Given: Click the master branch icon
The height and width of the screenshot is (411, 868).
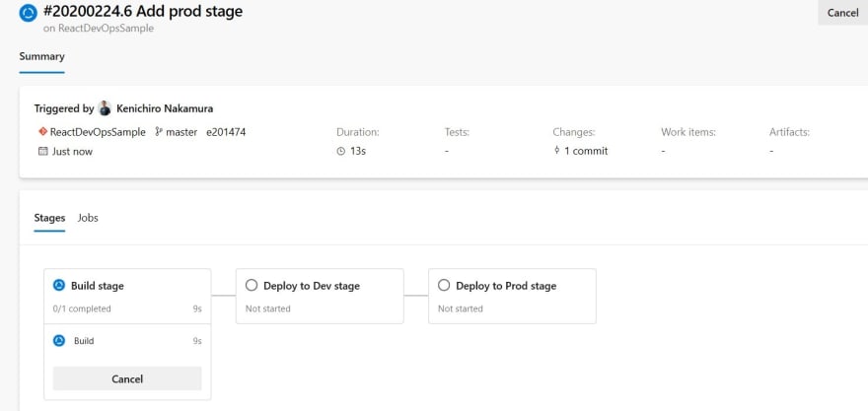Looking at the screenshot, I should [x=159, y=132].
